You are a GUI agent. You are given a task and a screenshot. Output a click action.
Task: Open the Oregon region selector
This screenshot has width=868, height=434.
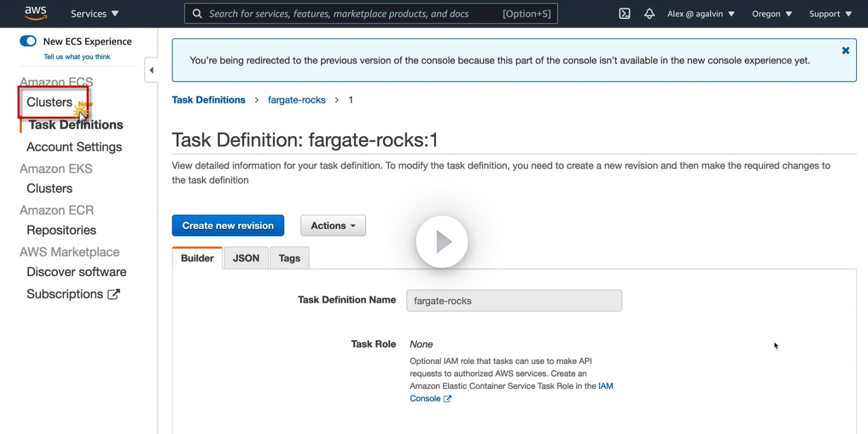click(771, 14)
